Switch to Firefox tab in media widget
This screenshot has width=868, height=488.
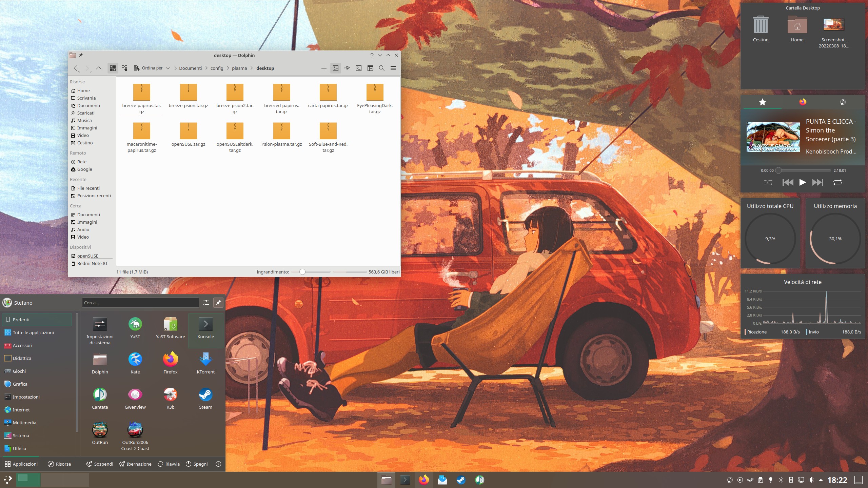[803, 102]
